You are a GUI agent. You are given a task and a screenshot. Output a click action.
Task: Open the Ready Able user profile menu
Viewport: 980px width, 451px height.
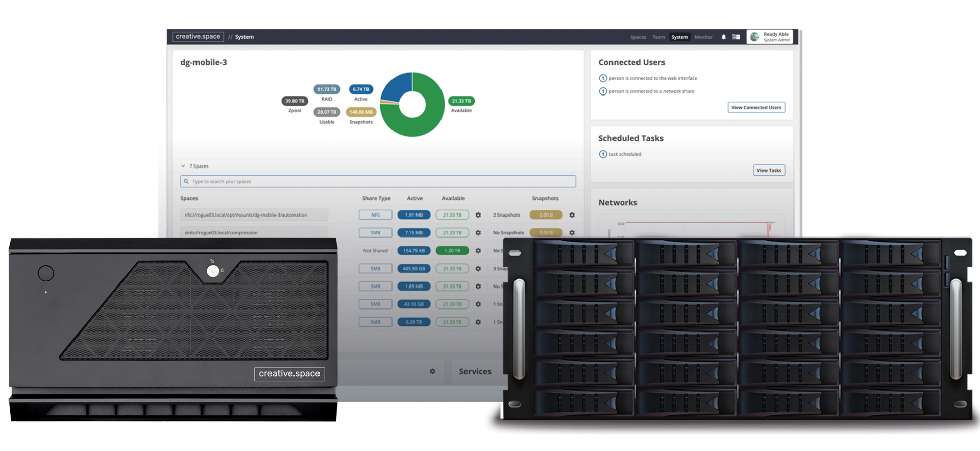(770, 37)
